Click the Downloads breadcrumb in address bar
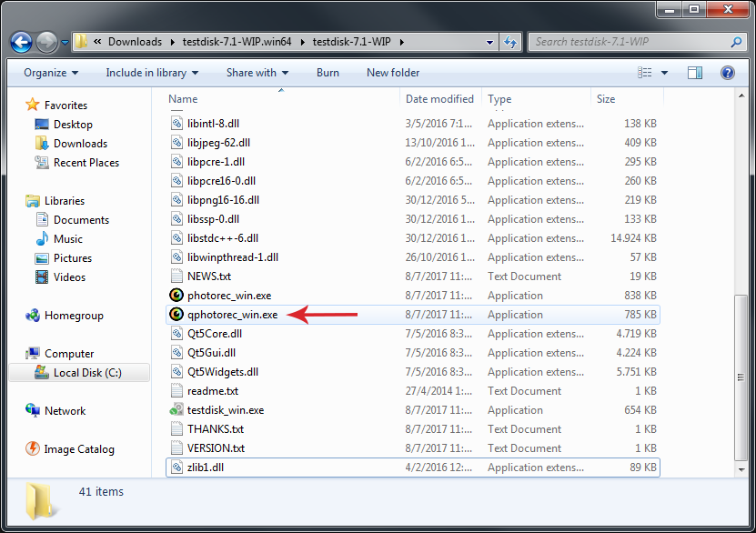This screenshot has width=756, height=533. click(135, 42)
